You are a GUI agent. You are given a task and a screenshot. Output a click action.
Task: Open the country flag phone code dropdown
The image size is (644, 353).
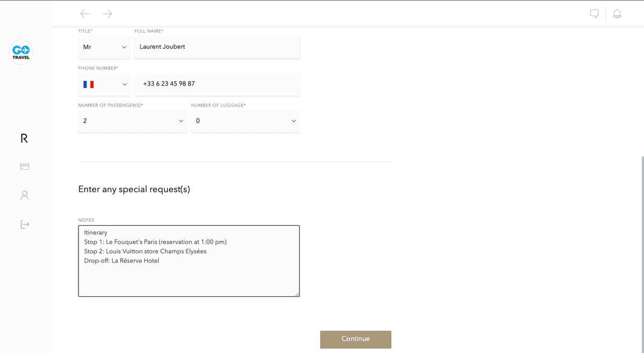(104, 84)
